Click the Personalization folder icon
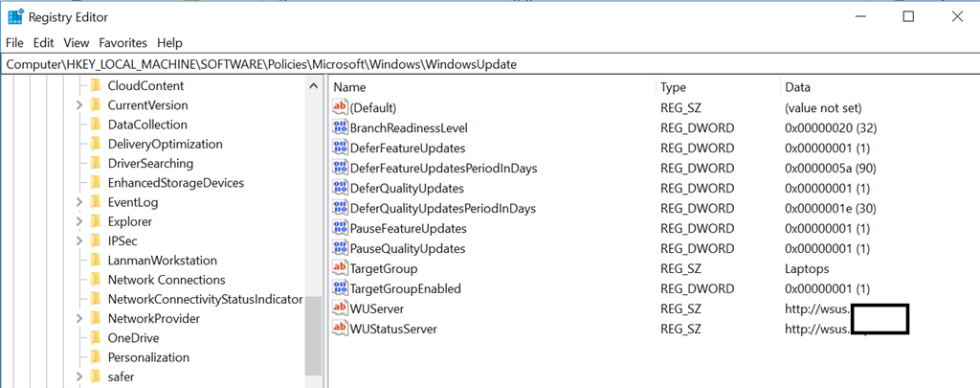Image resolution: width=980 pixels, height=388 pixels. (96, 357)
